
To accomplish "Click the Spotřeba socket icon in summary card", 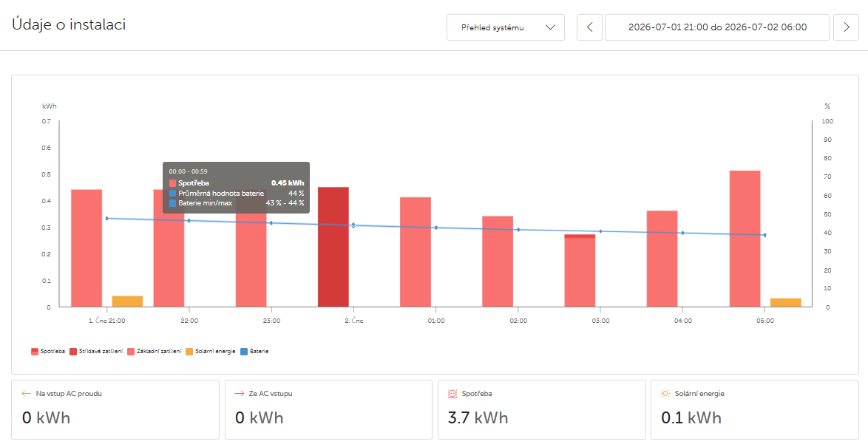I will pyautogui.click(x=452, y=394).
